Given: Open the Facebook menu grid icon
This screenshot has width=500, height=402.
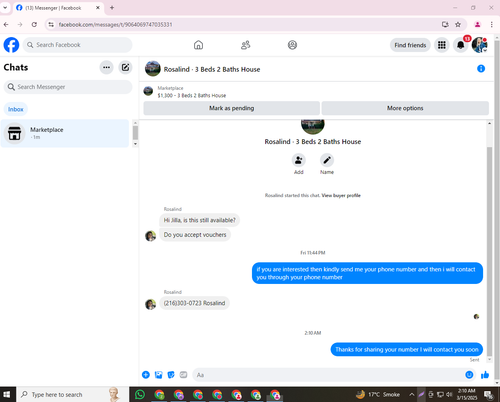Looking at the screenshot, I should pos(442,45).
